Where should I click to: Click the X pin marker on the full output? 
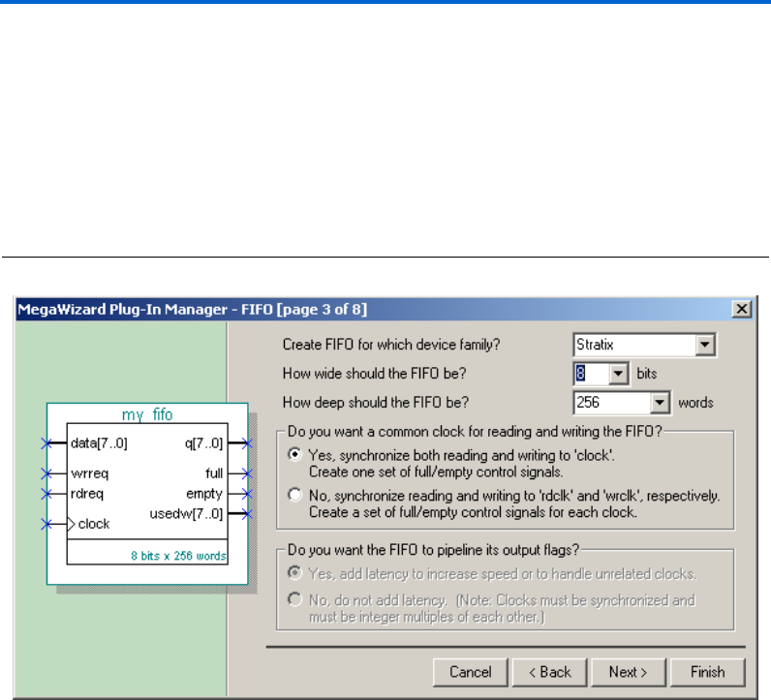coord(247,473)
